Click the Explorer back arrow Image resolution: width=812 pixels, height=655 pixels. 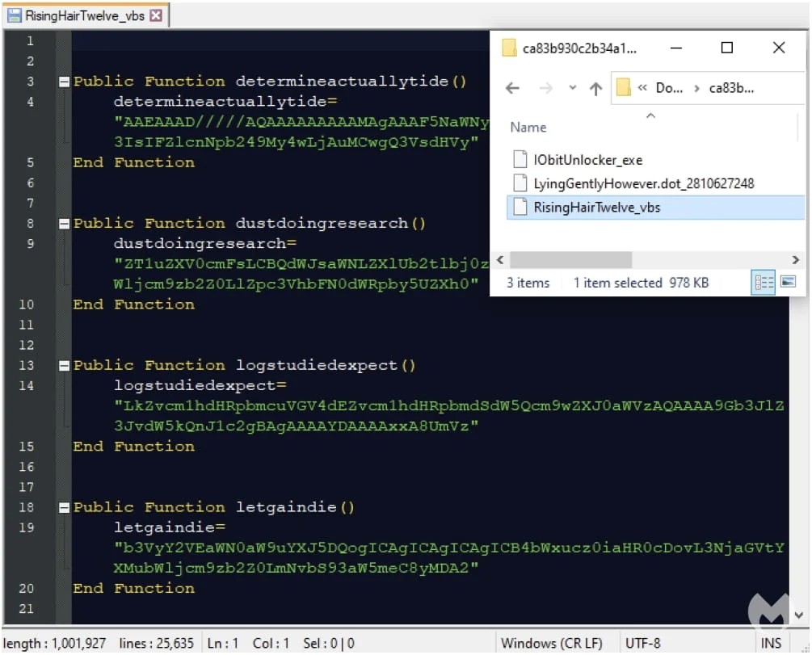[512, 89]
